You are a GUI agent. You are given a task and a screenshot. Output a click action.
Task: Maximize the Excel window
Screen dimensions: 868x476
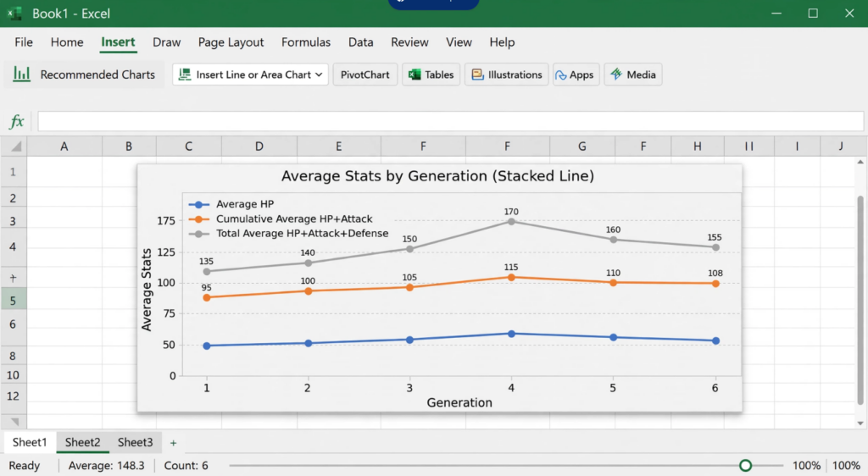coord(813,14)
